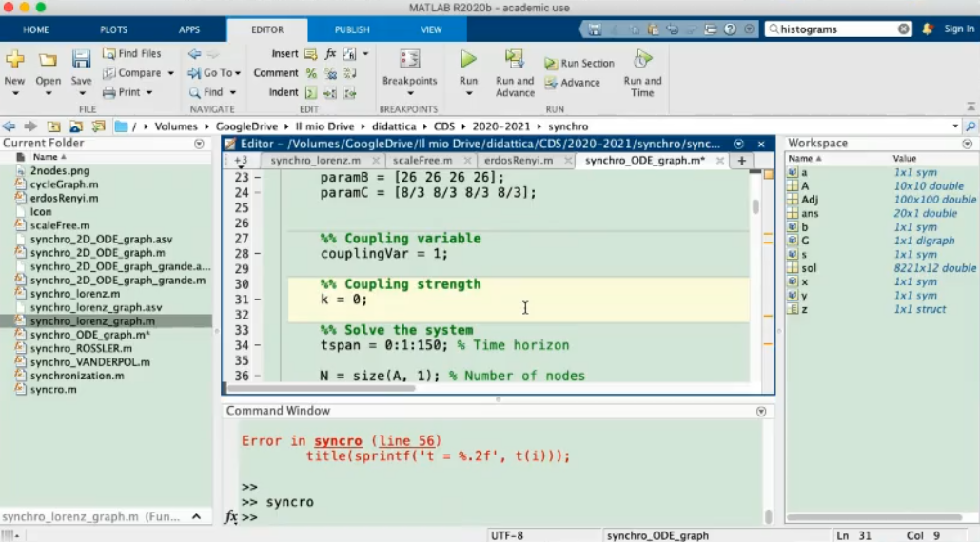Set breakpoint at line 34 margin

[258, 345]
